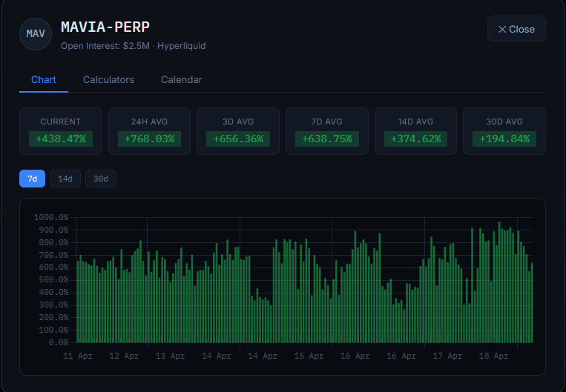The height and width of the screenshot is (392, 566).
Task: Click the 15 Apr x-axis label
Action: tap(309, 356)
